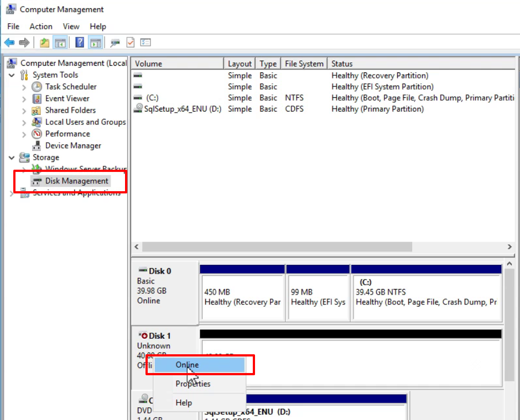Click the volume list horizontal scrollbar thumb

tap(277, 247)
